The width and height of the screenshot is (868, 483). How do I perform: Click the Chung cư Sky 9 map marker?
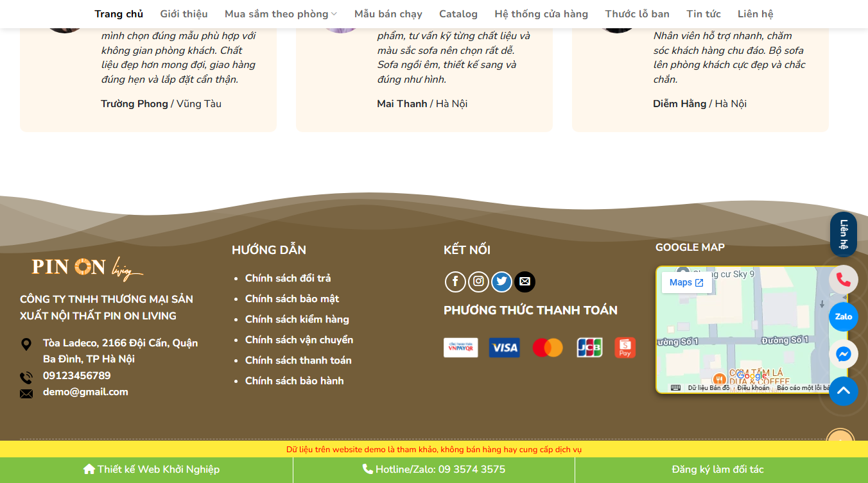683,273
